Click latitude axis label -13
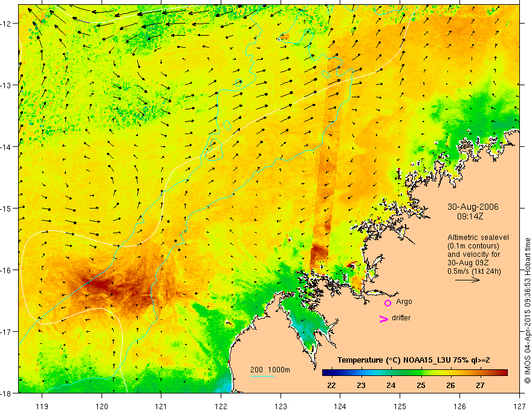 point(6,85)
